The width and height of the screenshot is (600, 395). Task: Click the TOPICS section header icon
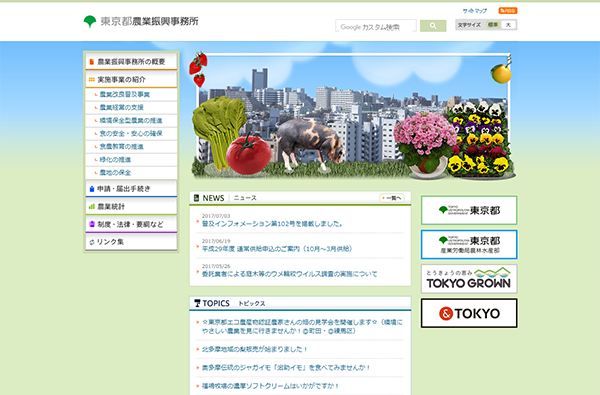197,303
